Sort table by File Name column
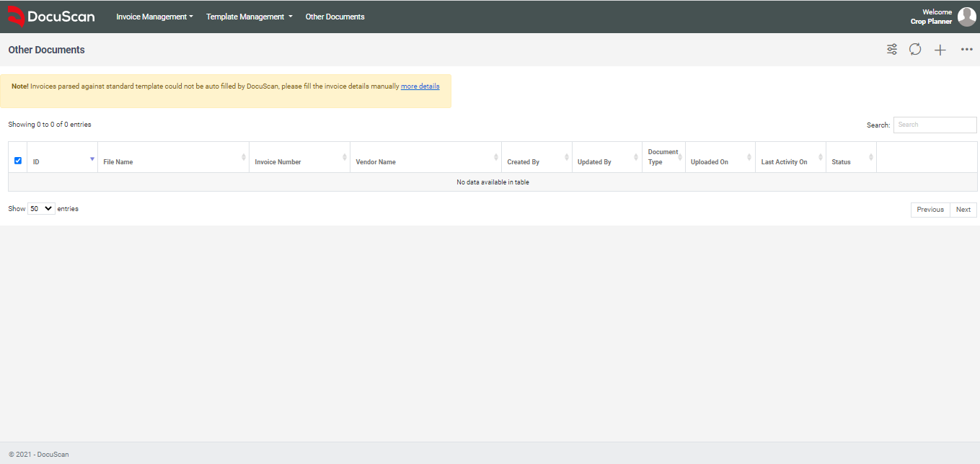The image size is (980, 464). [x=118, y=162]
